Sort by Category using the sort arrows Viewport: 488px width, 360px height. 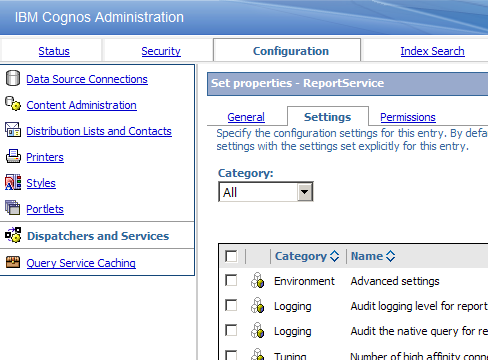pyautogui.click(x=334, y=256)
